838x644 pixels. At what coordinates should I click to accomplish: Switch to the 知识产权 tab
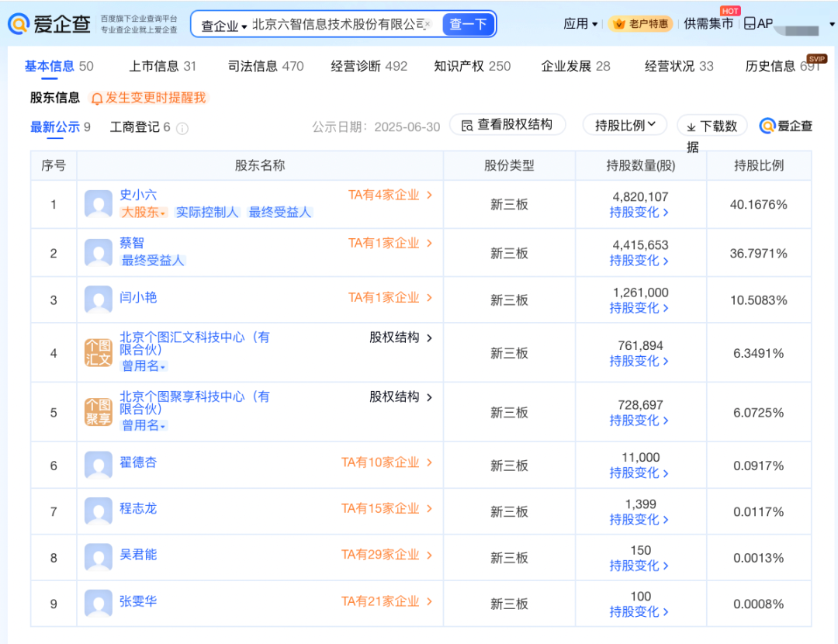472,66
